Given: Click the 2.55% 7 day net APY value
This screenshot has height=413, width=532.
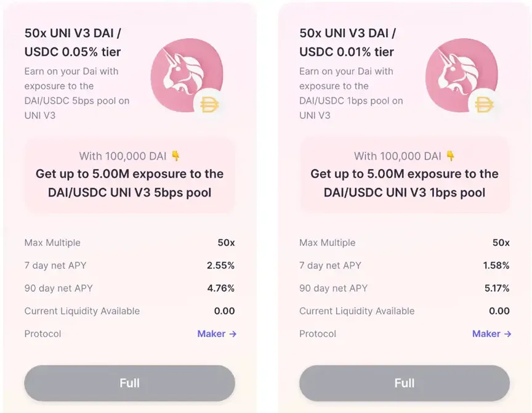Looking at the screenshot, I should pos(221,265).
